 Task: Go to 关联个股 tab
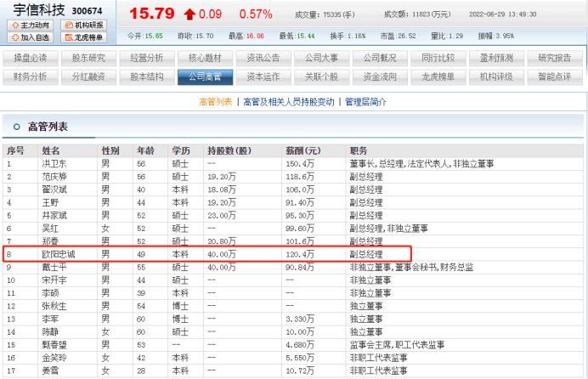click(322, 76)
